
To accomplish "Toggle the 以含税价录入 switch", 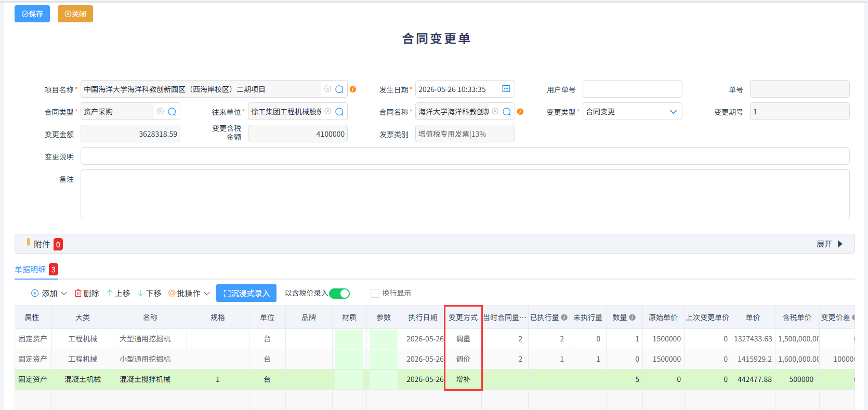I will 339,294.
